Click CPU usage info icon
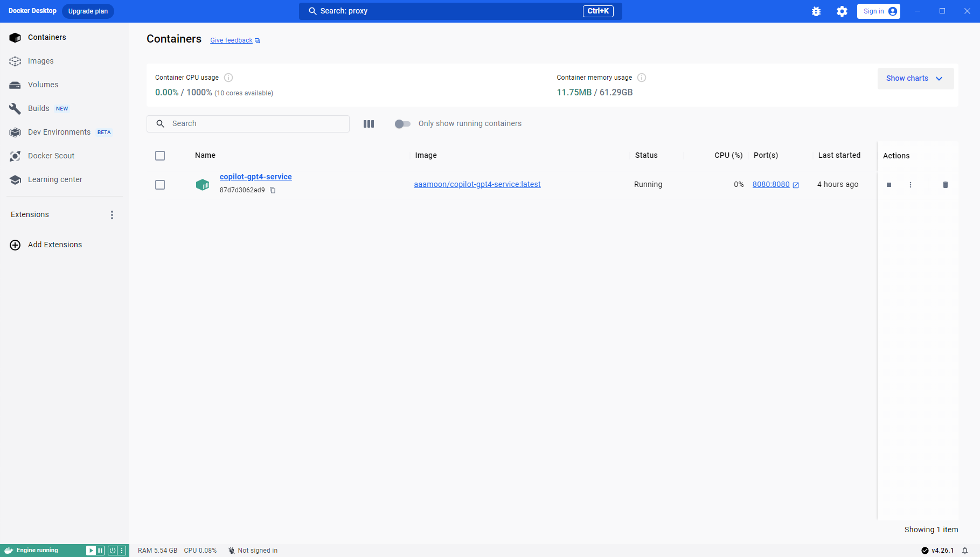The image size is (980, 557). pos(228,78)
